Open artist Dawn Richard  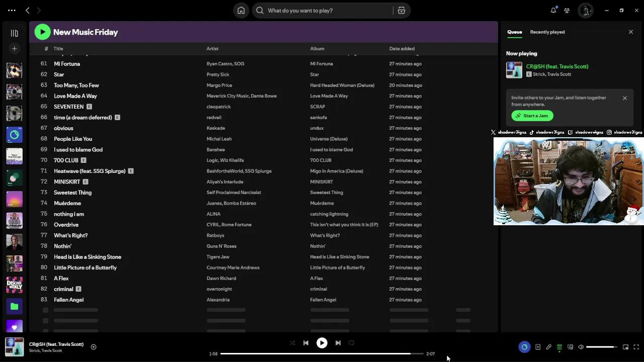pos(221,279)
